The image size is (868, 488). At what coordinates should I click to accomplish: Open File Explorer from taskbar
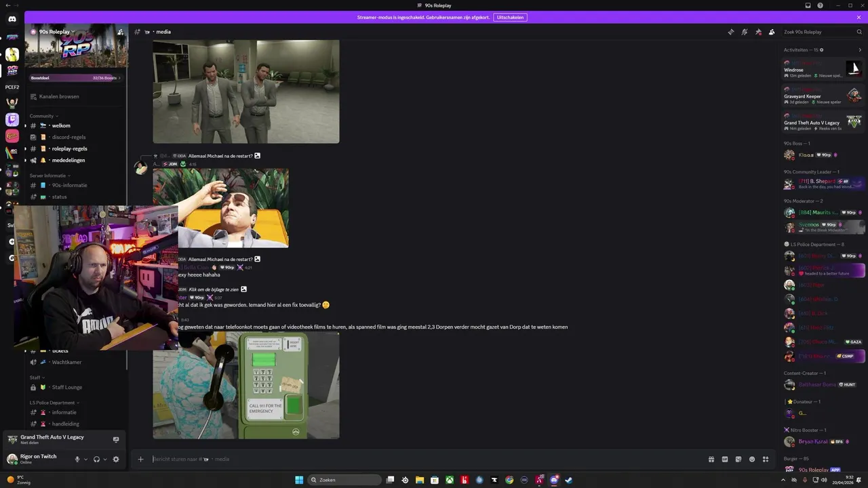tap(420, 480)
